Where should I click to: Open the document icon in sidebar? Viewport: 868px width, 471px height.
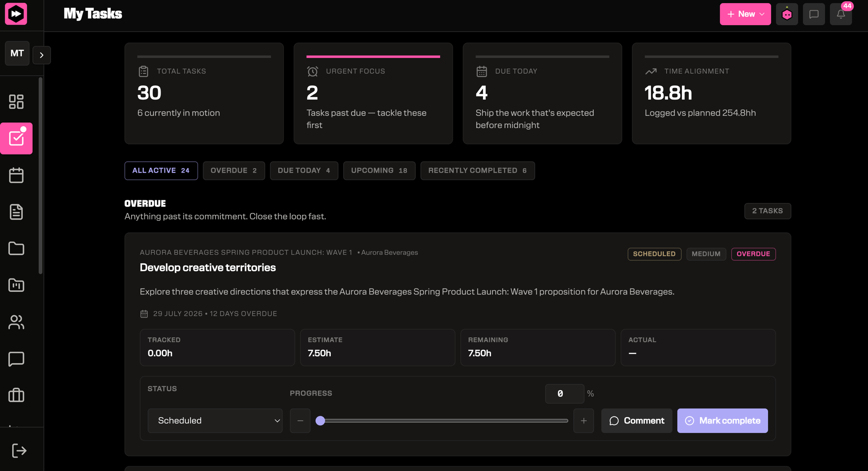[16, 212]
